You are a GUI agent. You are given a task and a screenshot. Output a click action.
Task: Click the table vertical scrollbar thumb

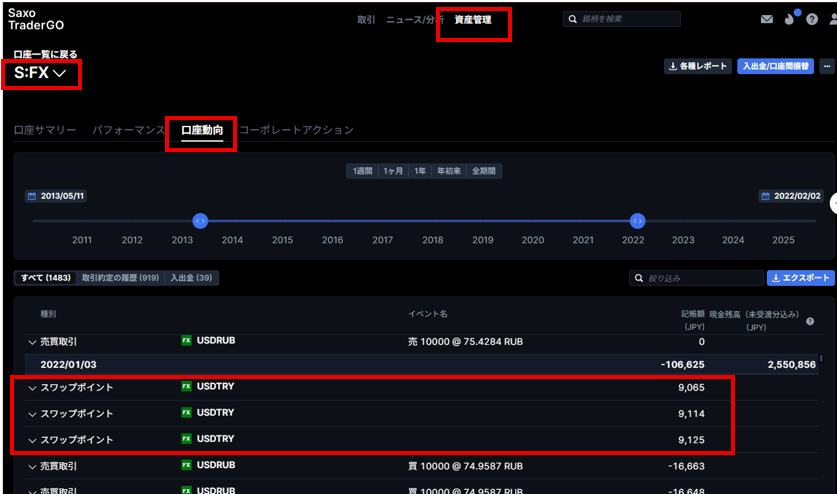(x=822, y=358)
